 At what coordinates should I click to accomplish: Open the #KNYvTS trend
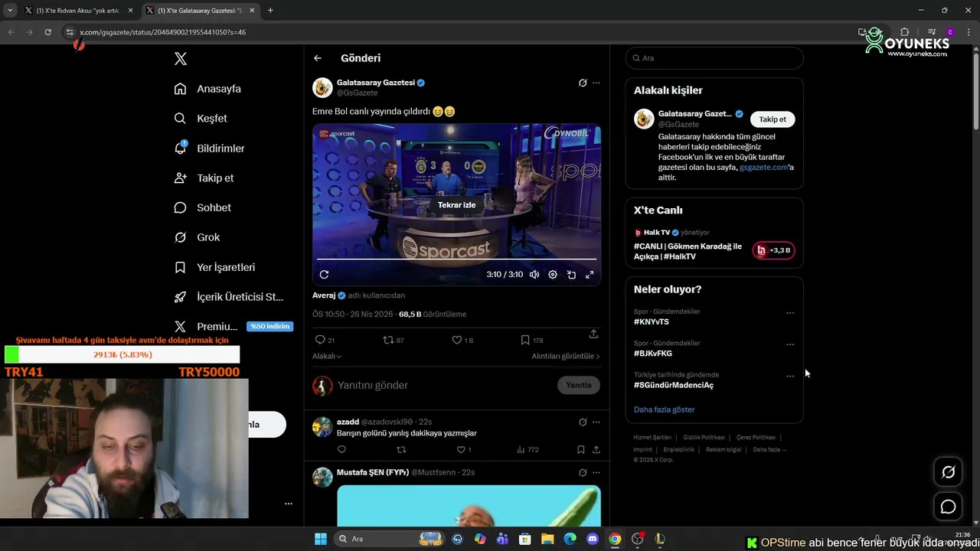tap(652, 322)
